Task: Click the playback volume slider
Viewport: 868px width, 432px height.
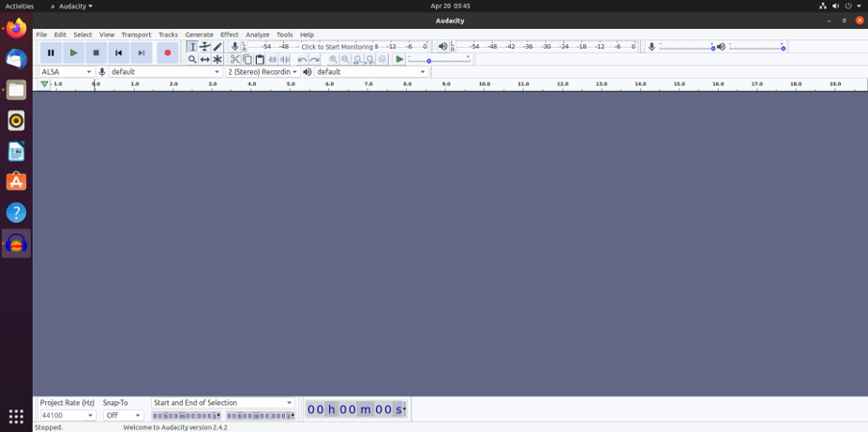Action: pyautogui.click(x=756, y=46)
